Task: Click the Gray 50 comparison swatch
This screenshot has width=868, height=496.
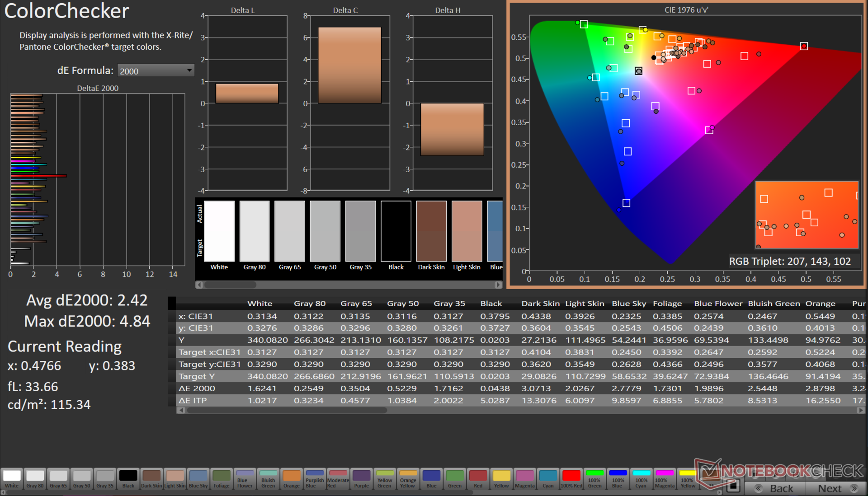Action: coord(325,231)
